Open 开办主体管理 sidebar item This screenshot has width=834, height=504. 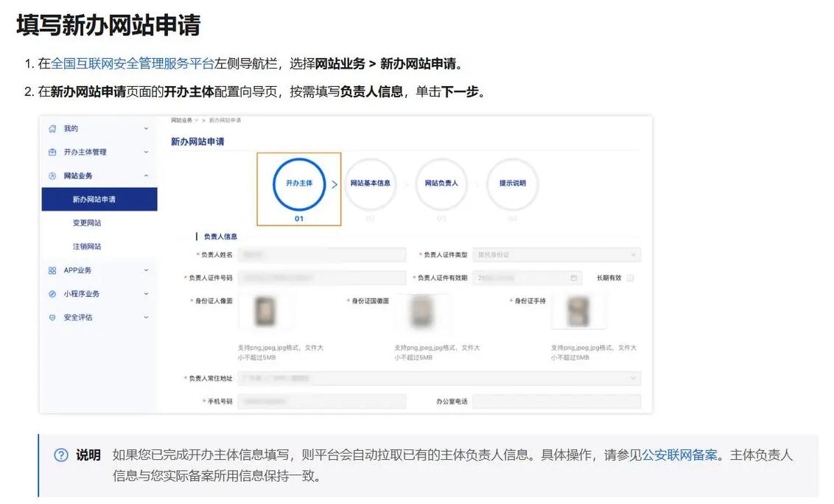point(85,153)
